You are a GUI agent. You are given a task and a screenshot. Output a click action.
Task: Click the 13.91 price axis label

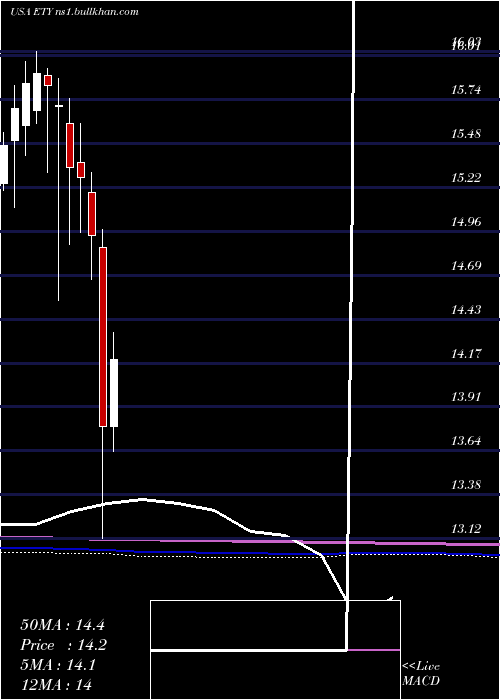pyautogui.click(x=466, y=396)
